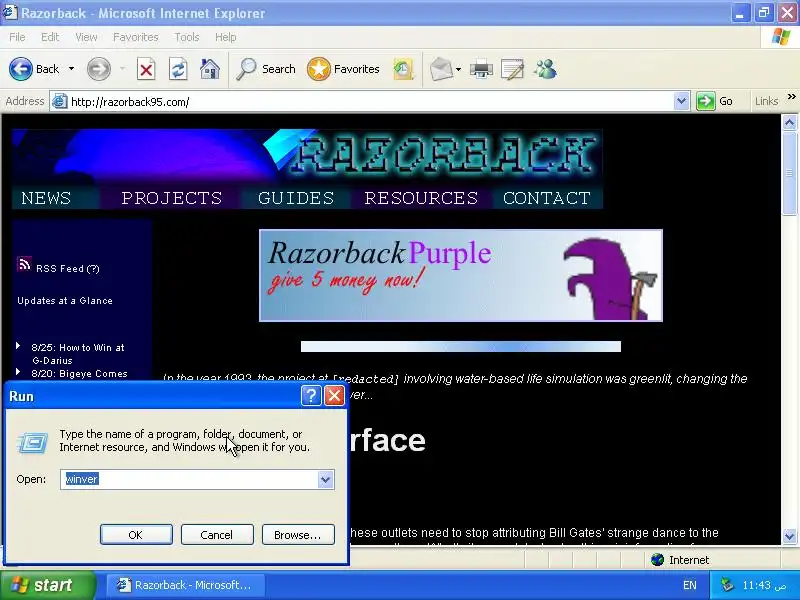
Task: Open the Tools menu
Action: click(187, 37)
